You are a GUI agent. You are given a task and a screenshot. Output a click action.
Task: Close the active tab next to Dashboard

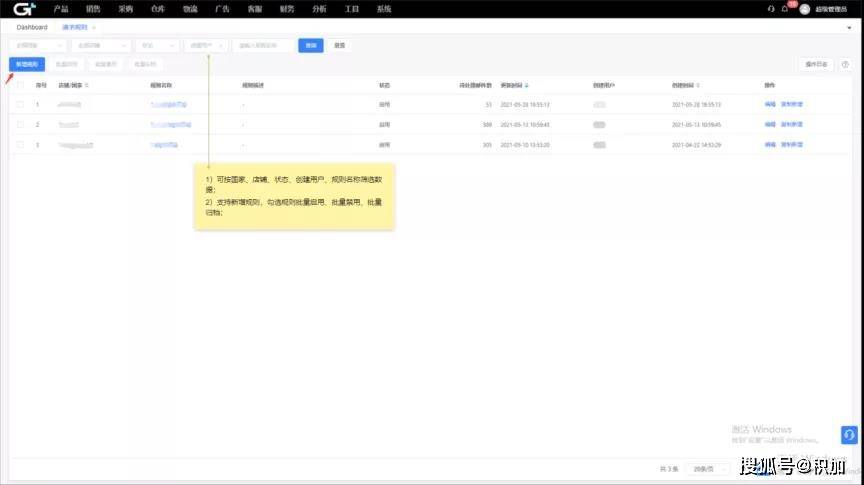tap(93, 27)
